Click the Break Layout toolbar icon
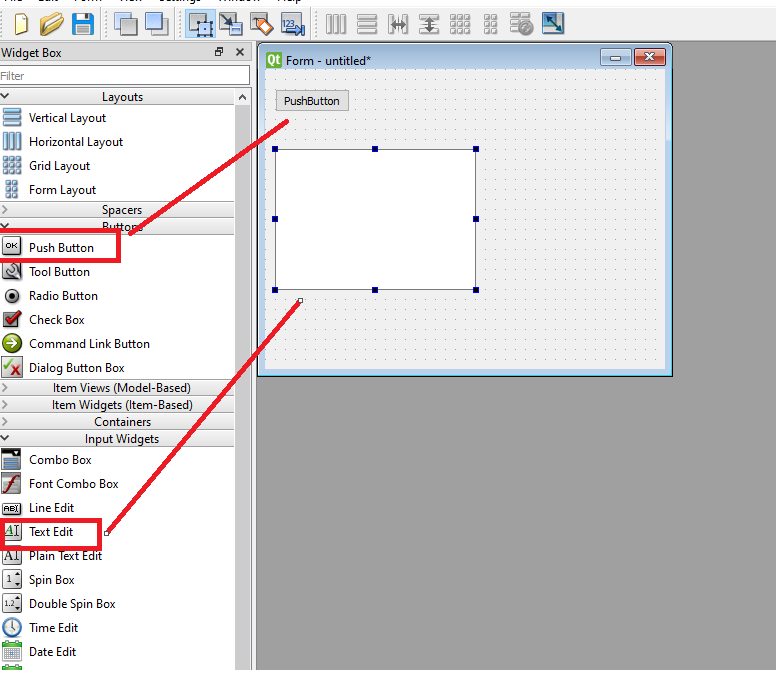 pyautogui.click(x=521, y=24)
